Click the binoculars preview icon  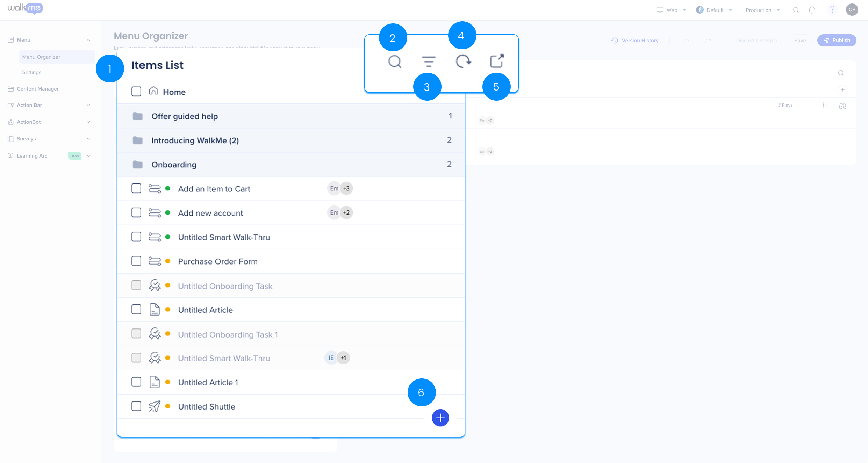click(x=842, y=106)
